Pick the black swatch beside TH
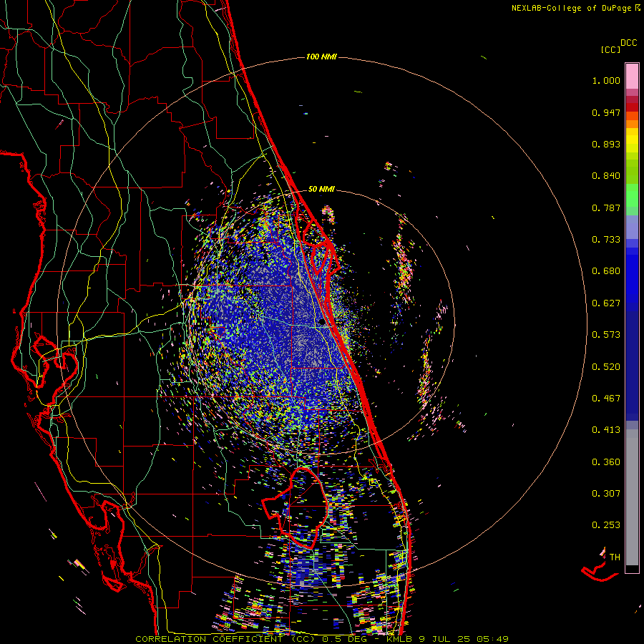 click(x=632, y=568)
